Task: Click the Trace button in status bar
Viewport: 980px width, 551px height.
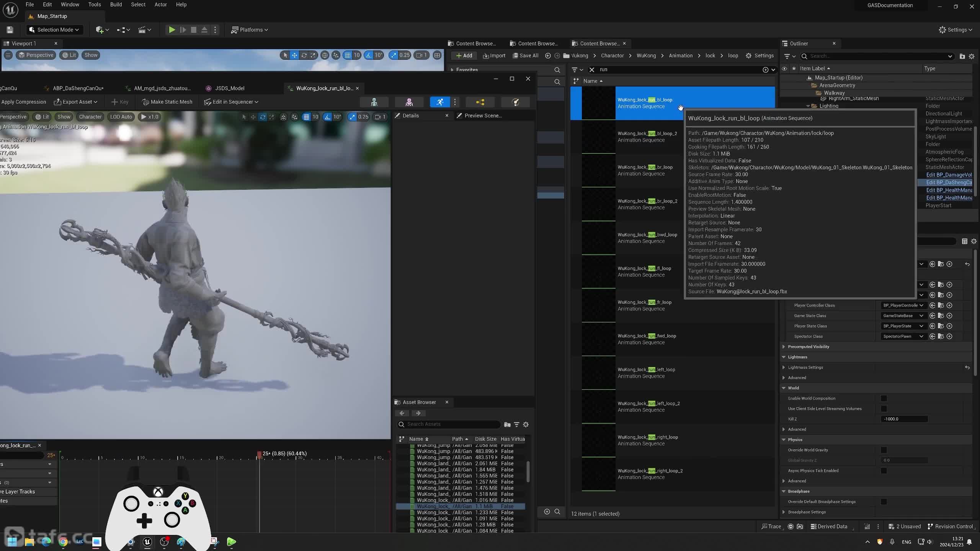Action: (771, 527)
